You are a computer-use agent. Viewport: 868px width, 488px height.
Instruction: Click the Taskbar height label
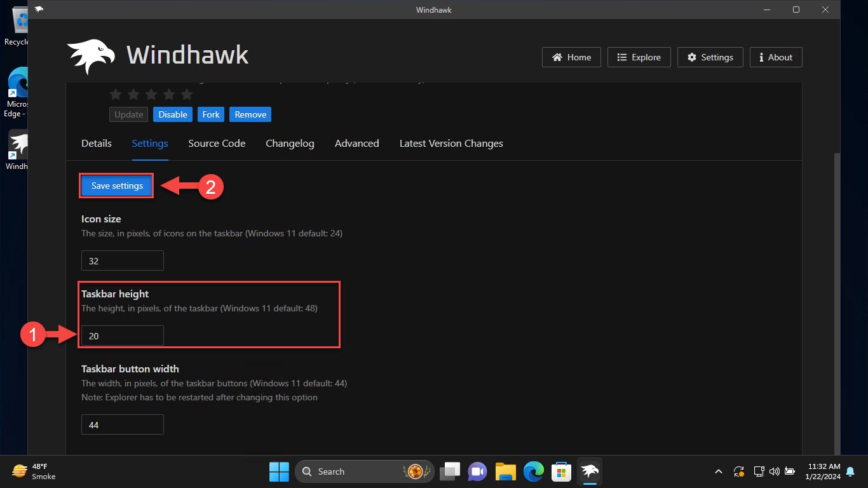[x=115, y=294]
